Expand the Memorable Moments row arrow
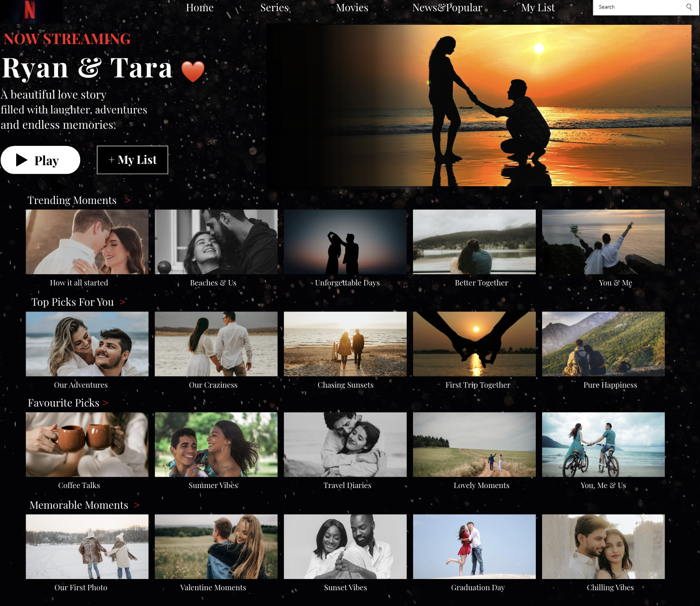 click(137, 505)
